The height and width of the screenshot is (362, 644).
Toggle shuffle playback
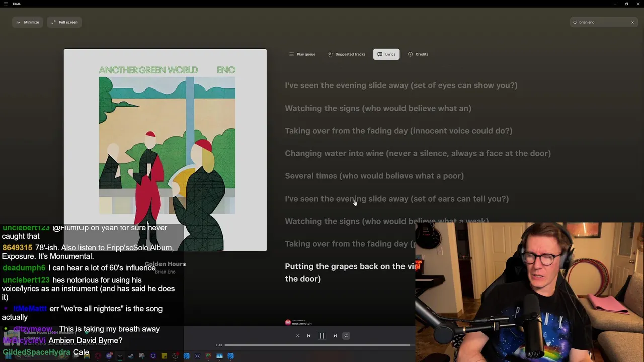pyautogui.click(x=298, y=336)
